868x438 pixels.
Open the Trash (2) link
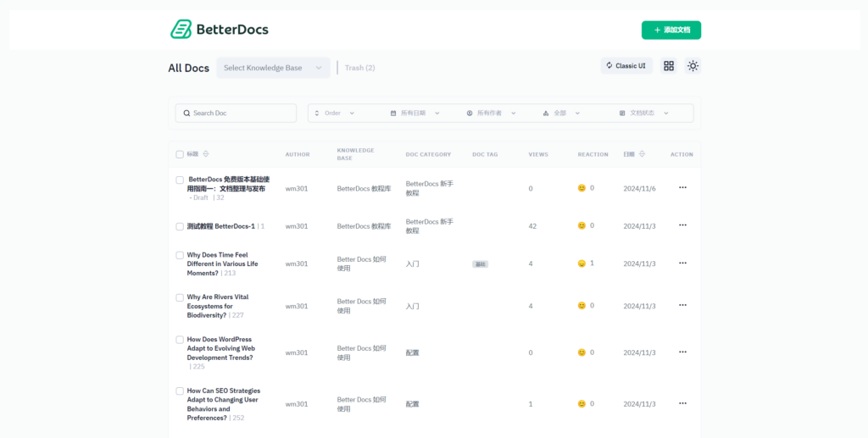click(x=359, y=68)
